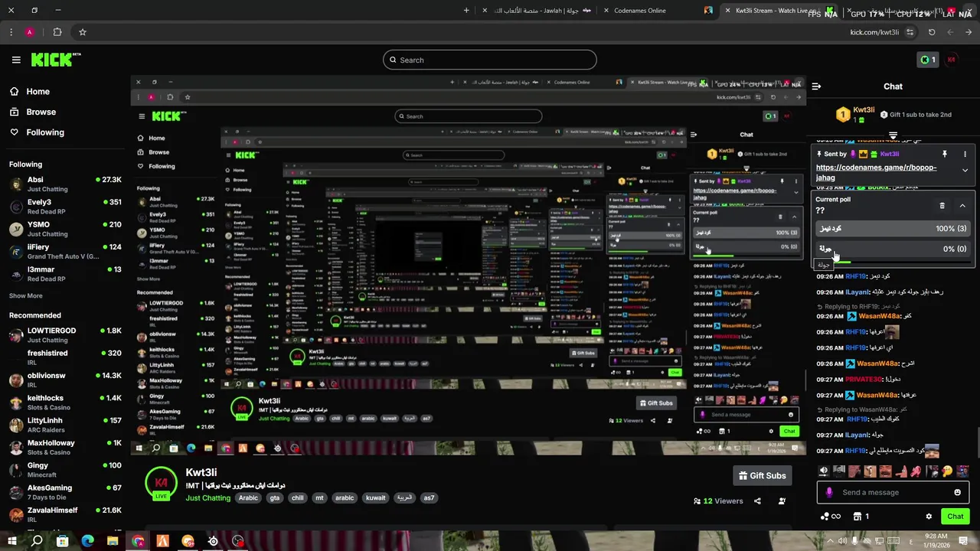Image resolution: width=980 pixels, height=551 pixels.
Task: Go to Home in sidebar
Action: 38,91
